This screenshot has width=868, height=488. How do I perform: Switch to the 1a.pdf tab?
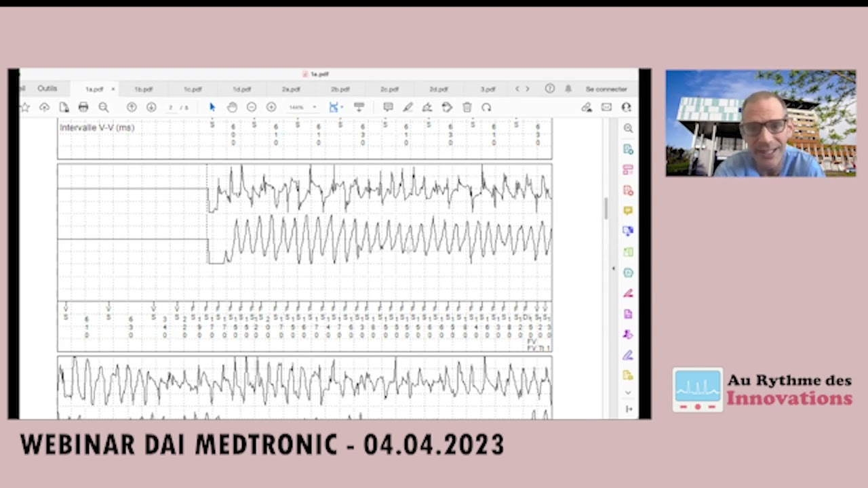tap(94, 89)
